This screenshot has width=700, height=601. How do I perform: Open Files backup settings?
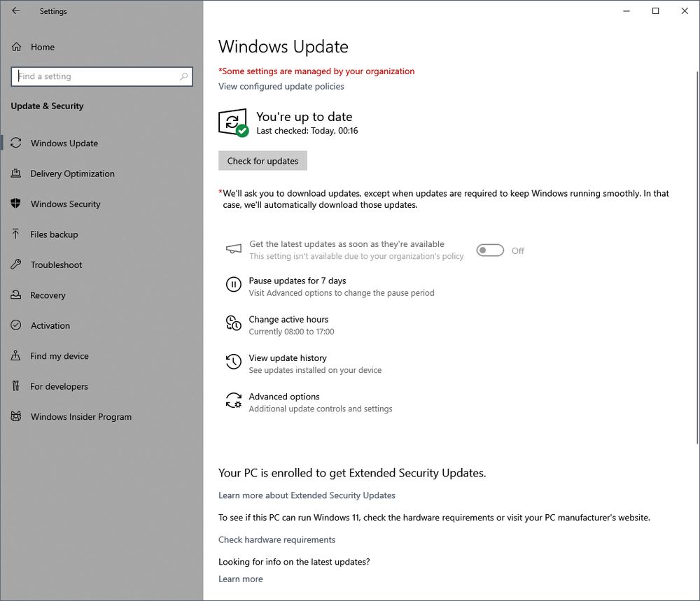pos(101,234)
